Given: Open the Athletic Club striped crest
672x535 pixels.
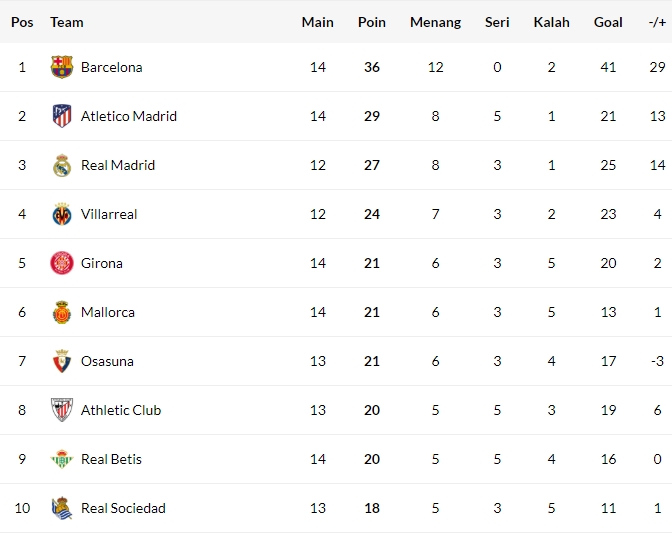Looking at the screenshot, I should [62, 410].
